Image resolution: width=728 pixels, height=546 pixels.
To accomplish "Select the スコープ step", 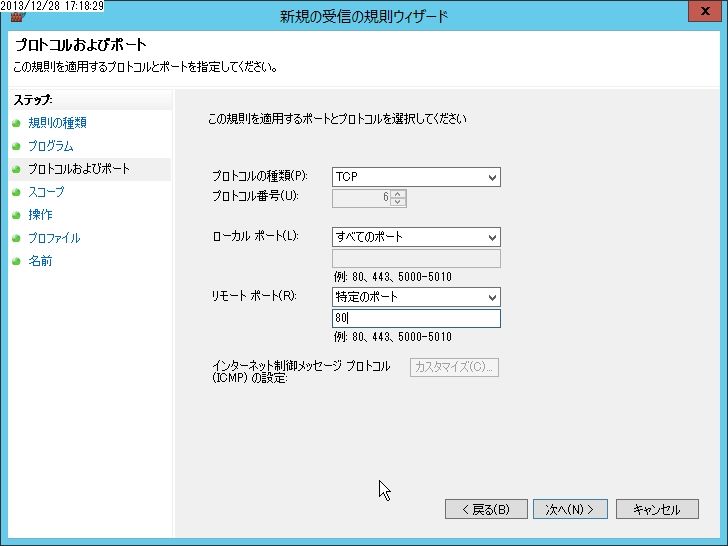I will point(46,192).
